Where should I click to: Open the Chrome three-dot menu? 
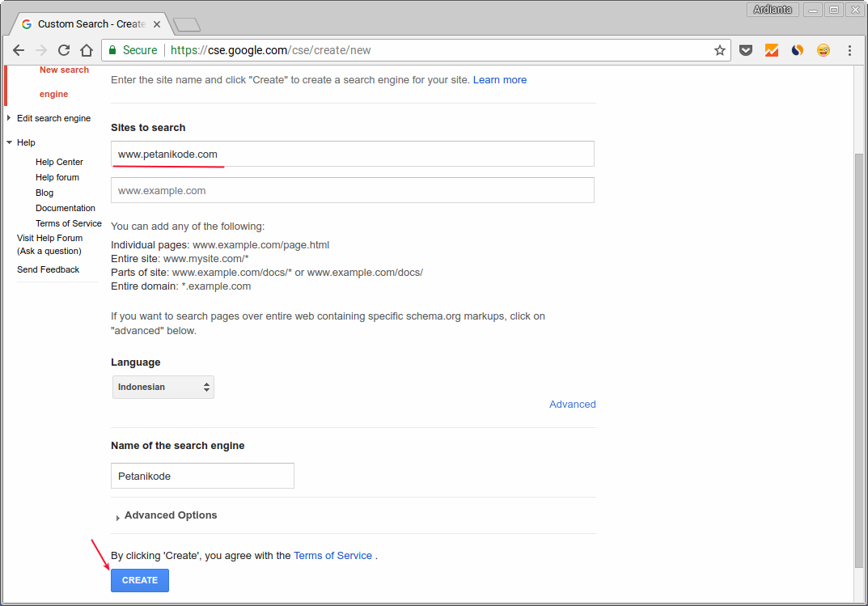point(849,49)
